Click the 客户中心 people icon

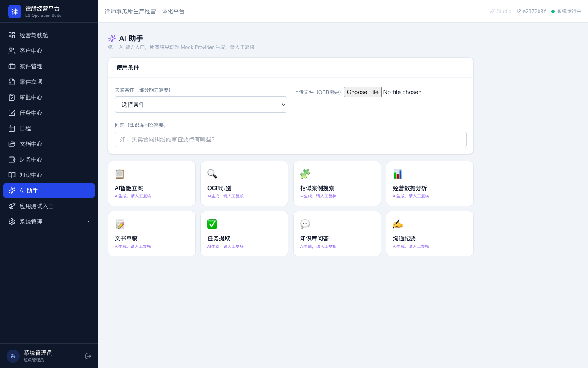point(12,51)
